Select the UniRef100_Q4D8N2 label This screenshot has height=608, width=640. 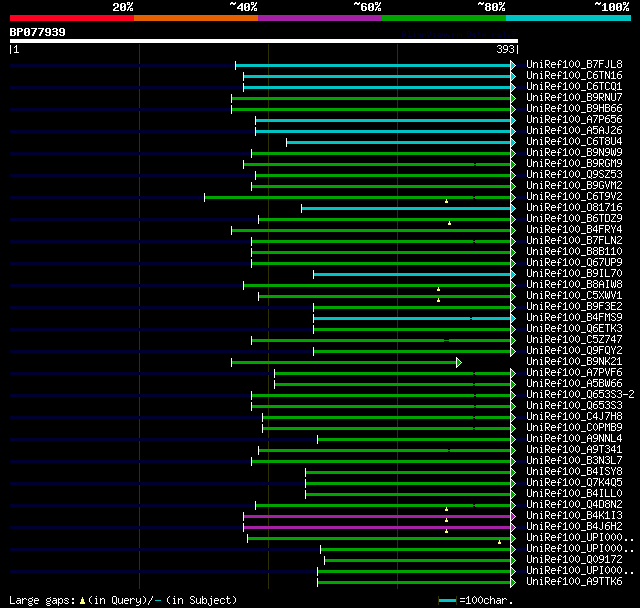pyautogui.click(x=574, y=505)
